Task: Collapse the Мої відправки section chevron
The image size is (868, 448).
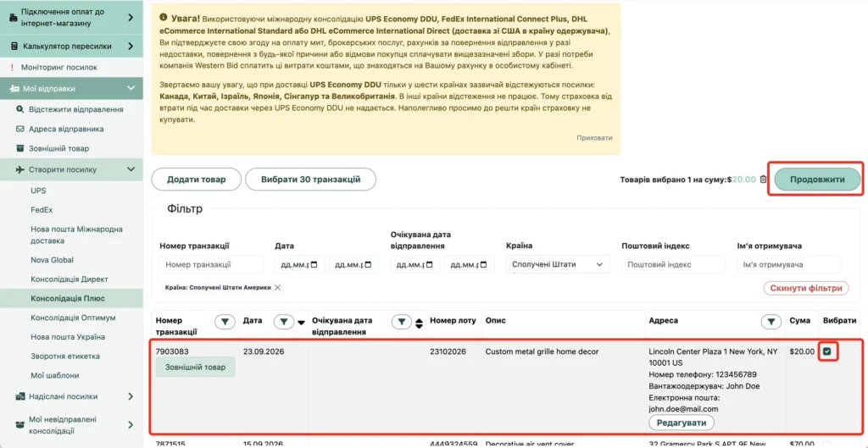Action: [x=131, y=88]
